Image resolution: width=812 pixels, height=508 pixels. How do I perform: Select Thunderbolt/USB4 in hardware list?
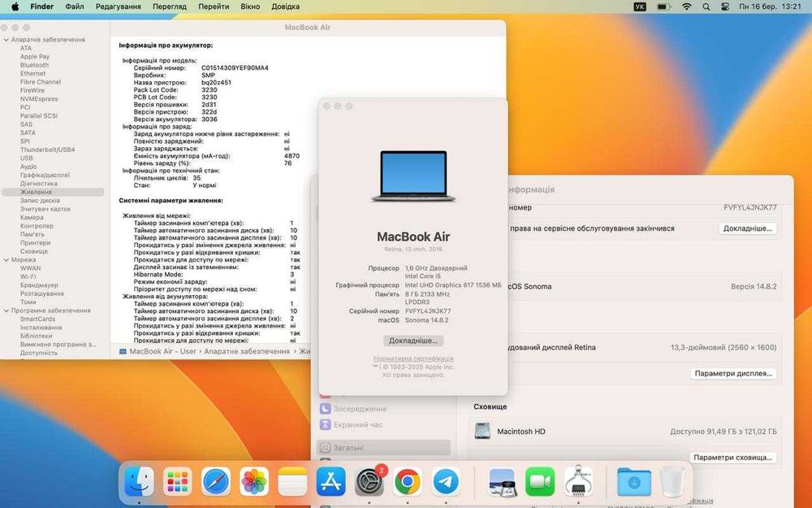tap(47, 150)
